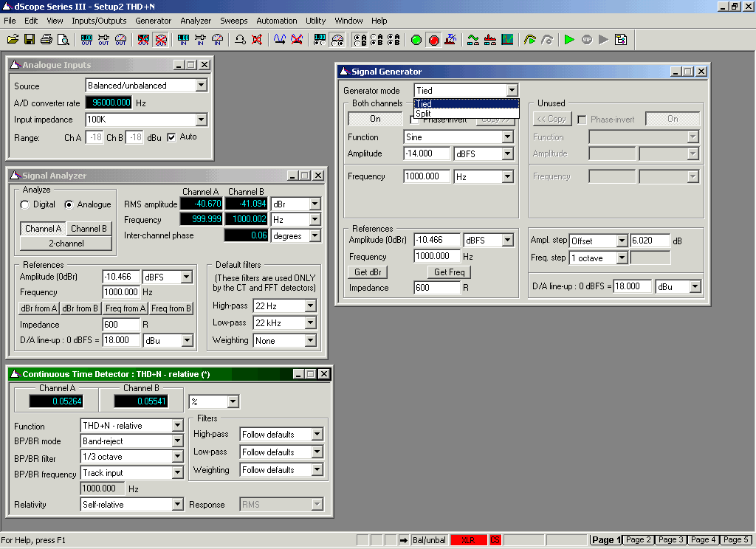Click the blue waveform with arrow icon
Viewport: 756px width, 549px height.
pos(280,40)
